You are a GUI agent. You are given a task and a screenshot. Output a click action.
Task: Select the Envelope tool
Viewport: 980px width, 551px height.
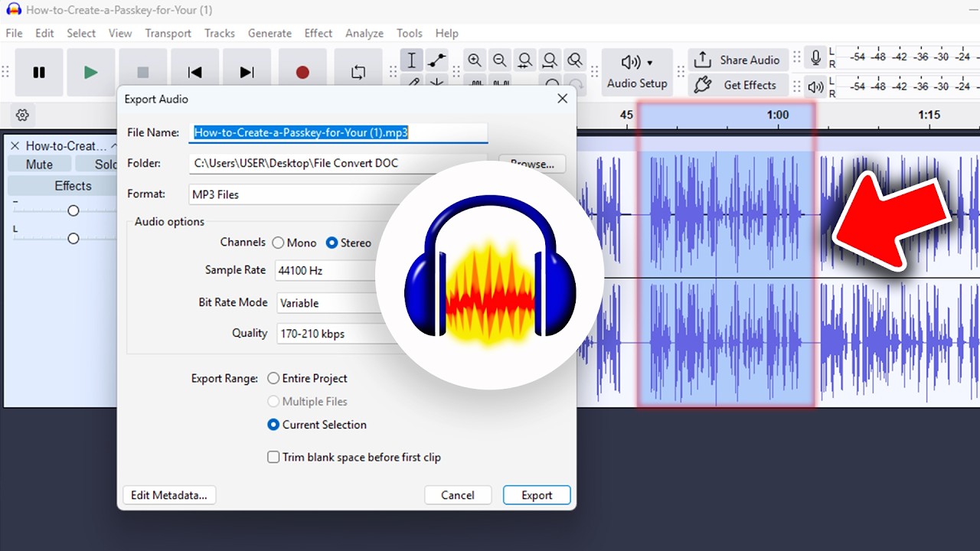click(x=436, y=60)
